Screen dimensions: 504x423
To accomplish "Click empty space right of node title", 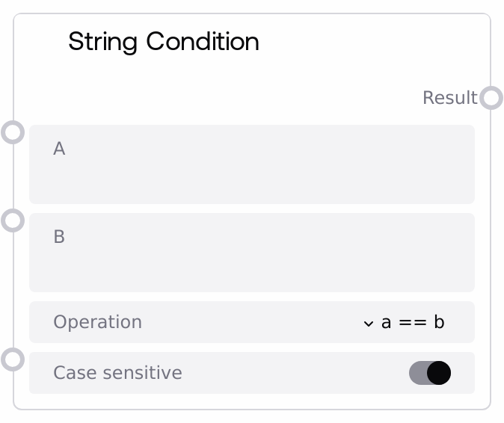I will (374, 41).
